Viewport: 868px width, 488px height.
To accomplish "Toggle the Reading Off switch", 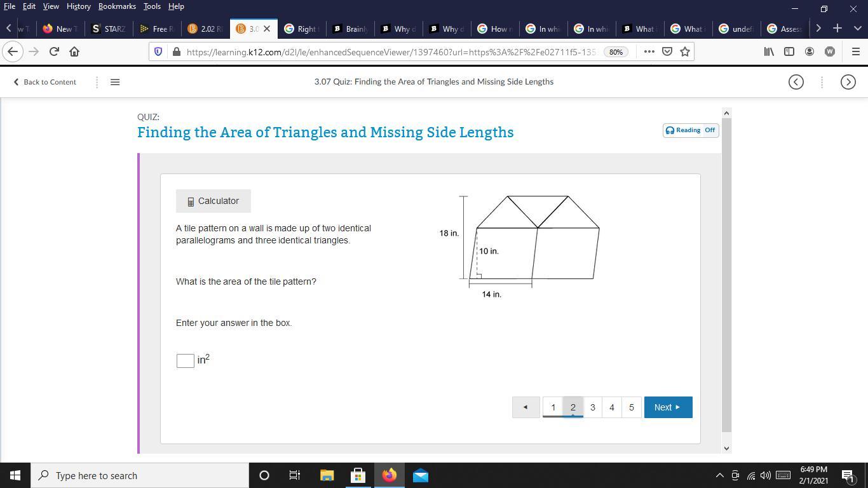I will (x=691, y=130).
